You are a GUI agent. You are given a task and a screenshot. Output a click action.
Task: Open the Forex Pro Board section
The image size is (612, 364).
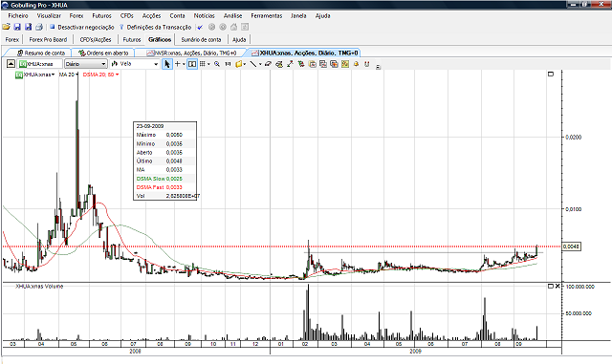[48, 39]
